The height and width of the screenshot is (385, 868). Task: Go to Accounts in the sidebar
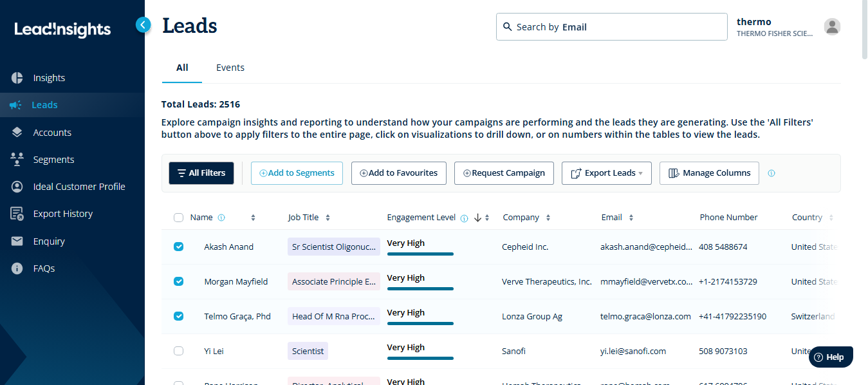52,133
